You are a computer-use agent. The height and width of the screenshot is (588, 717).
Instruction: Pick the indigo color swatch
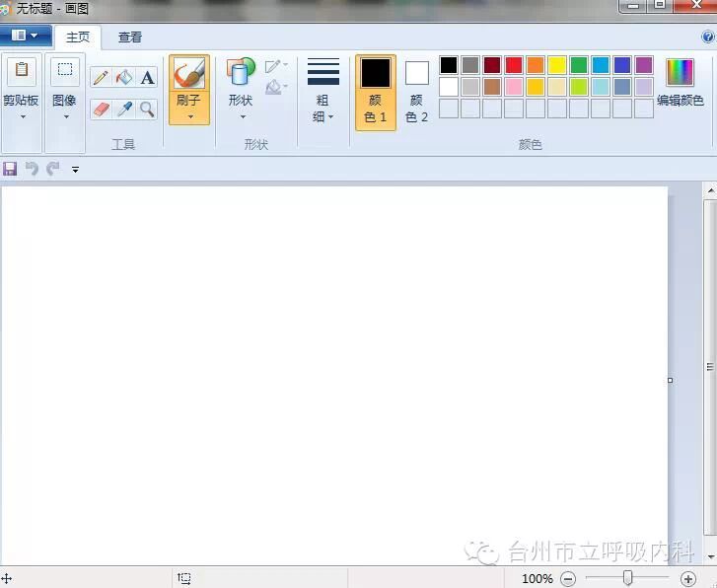(622, 65)
